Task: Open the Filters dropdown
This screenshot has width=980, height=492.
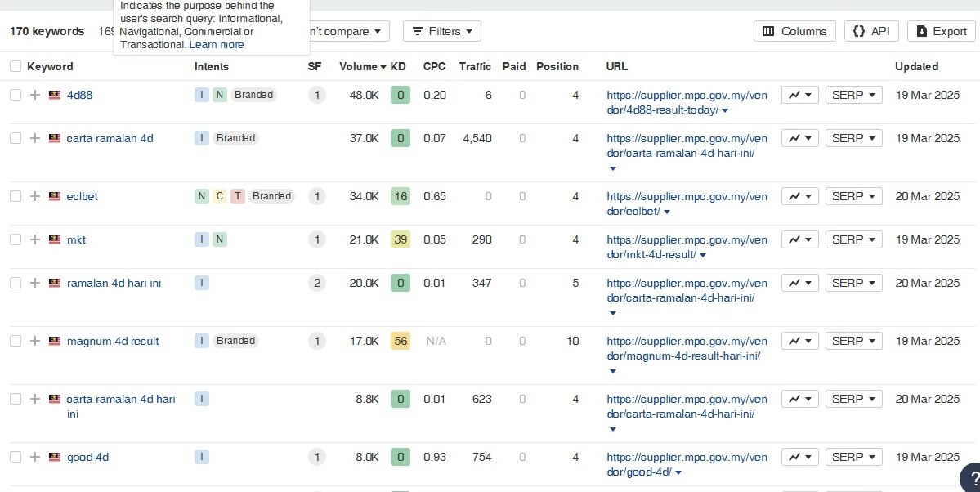Action: [442, 31]
